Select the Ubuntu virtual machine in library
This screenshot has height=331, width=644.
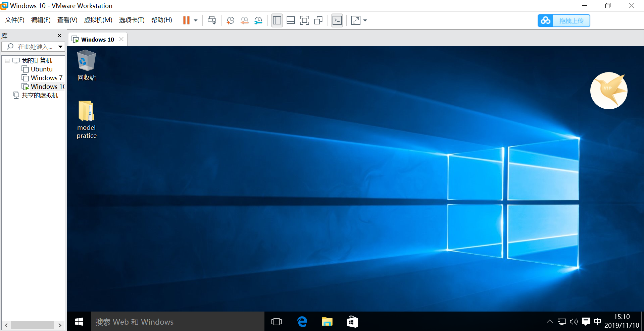(x=41, y=69)
